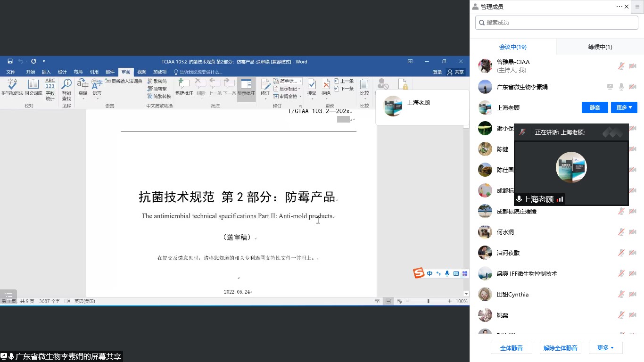This screenshot has height=362, width=644.
Task: Switch to the 等候中(1) tab
Action: 600,47
